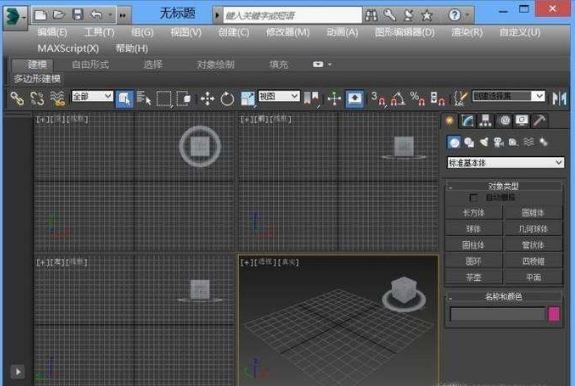Switch to the Display command panel tab

(x=521, y=121)
